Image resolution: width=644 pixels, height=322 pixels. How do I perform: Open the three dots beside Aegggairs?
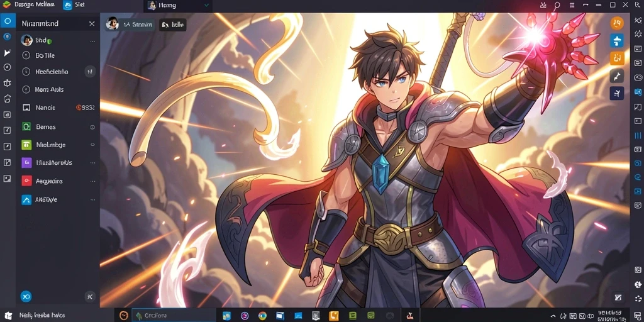tap(92, 181)
